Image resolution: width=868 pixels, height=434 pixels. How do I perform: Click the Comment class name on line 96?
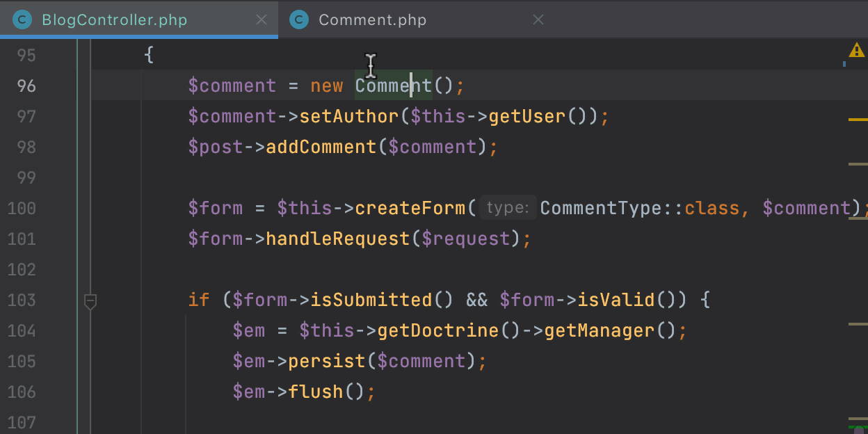[393, 86]
